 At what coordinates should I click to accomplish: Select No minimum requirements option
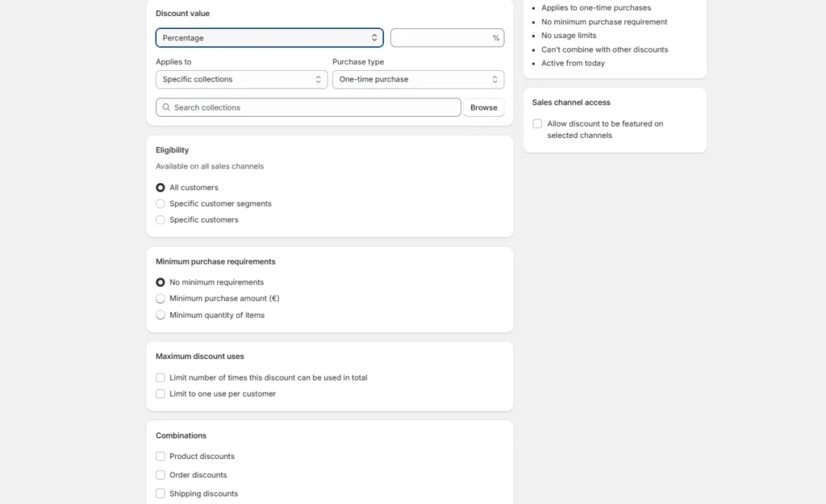point(161,282)
